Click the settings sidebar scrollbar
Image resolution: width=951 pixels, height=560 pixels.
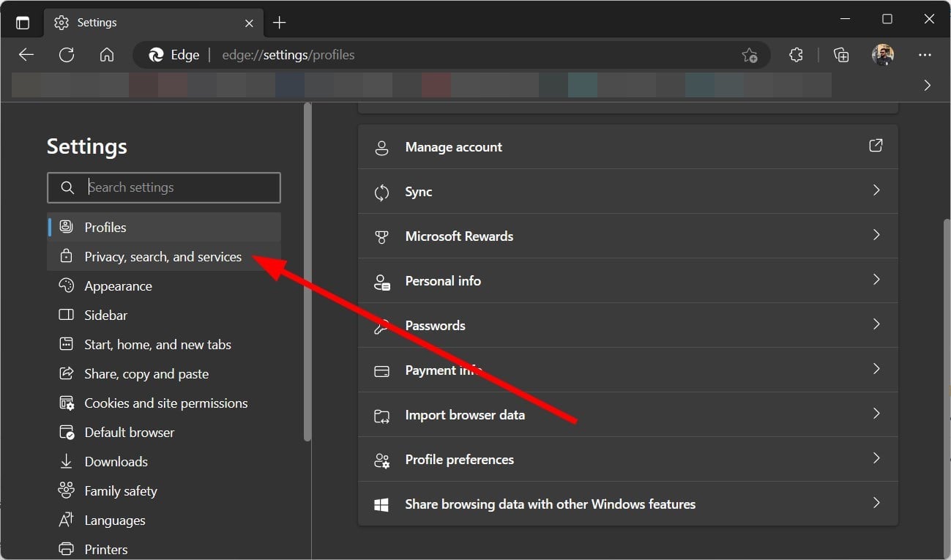click(307, 272)
